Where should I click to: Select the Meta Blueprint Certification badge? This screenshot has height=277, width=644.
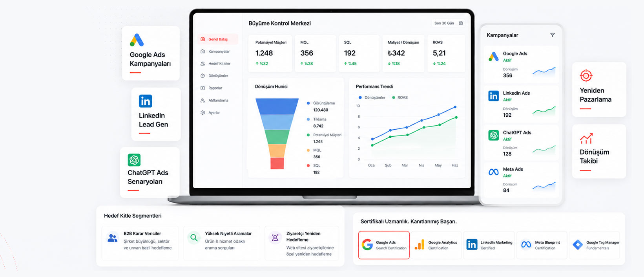542,245
